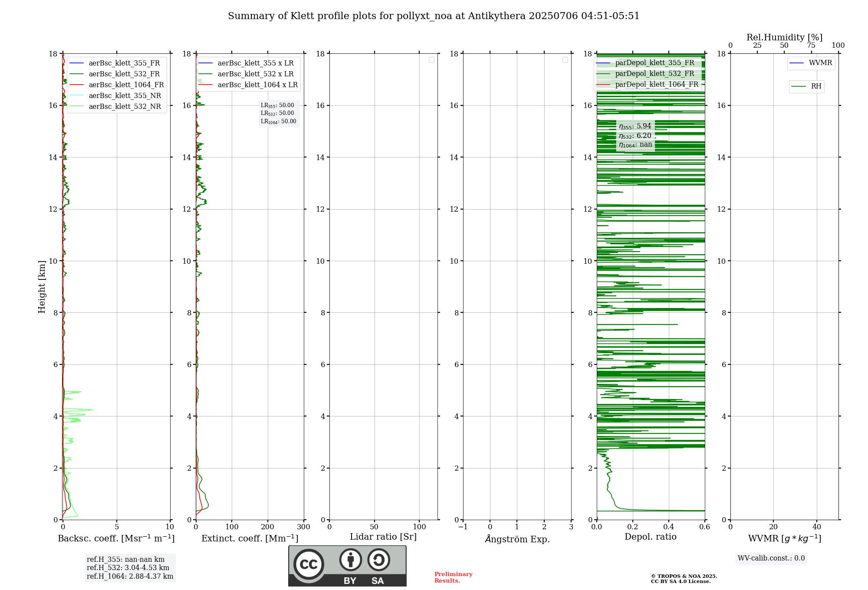Click the η355: 5.94 annotation
This screenshot has width=868, height=590.
pos(635,126)
